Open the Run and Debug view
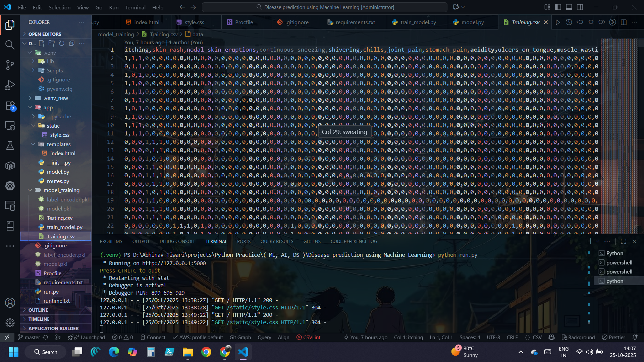The width and height of the screenshot is (644, 362). pyautogui.click(x=10, y=85)
